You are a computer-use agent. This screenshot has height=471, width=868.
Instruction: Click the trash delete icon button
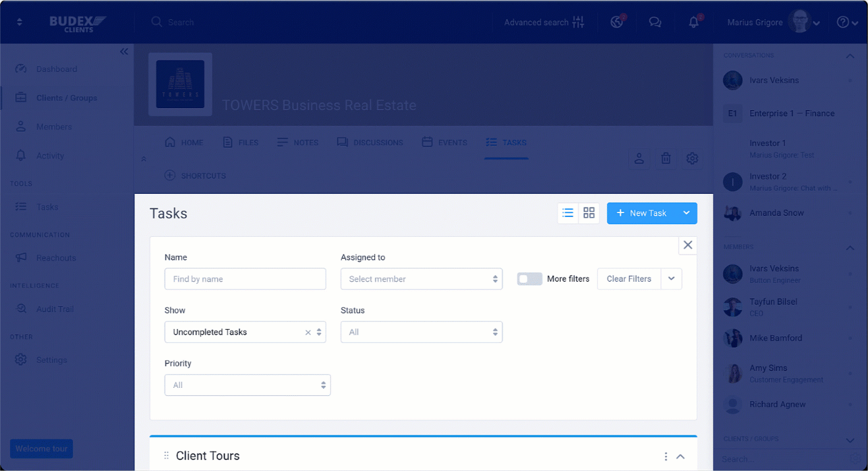pos(666,158)
